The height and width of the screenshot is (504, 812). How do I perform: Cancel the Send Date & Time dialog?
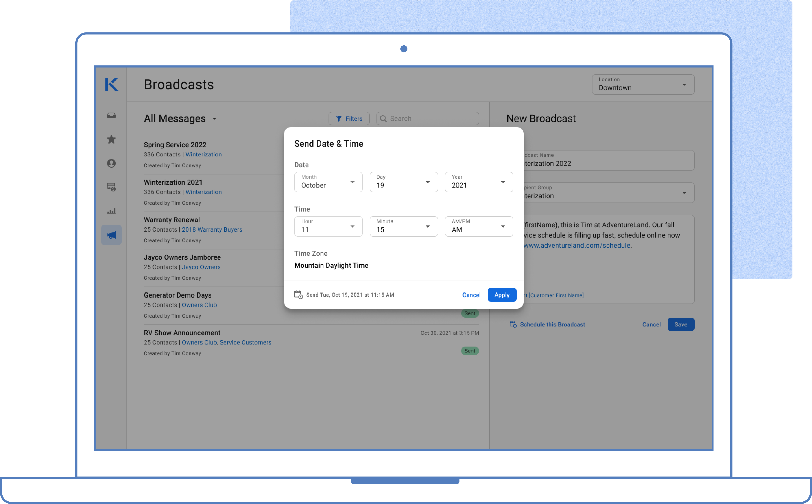(471, 295)
